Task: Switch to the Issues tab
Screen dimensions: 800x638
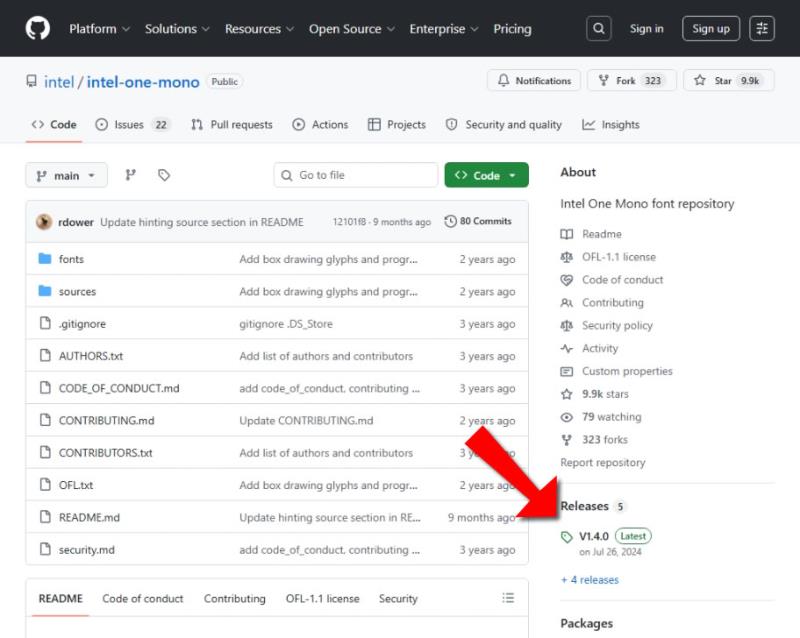Action: pyautogui.click(x=132, y=125)
